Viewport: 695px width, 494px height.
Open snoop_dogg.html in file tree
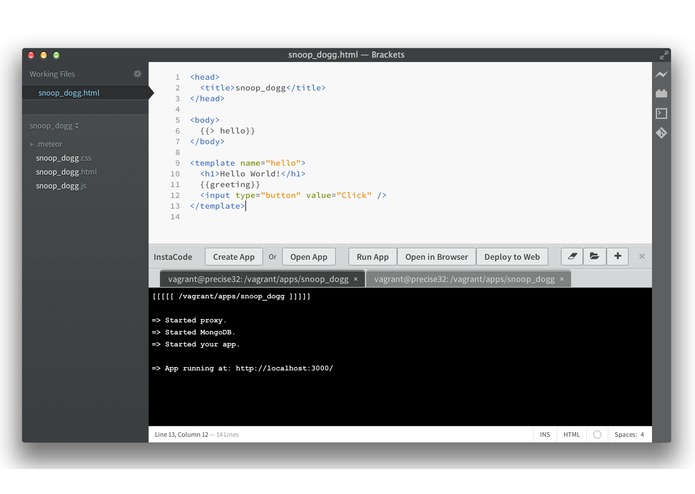66,172
